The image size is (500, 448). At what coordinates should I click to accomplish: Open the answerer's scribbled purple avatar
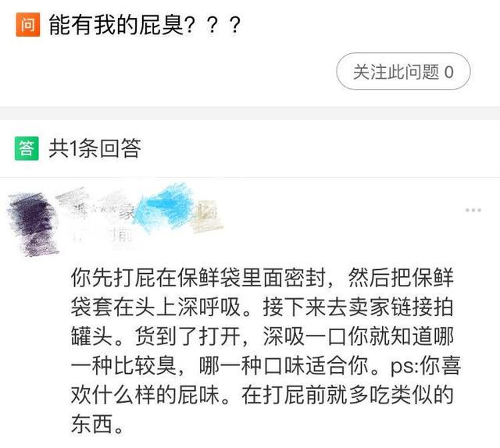point(33,224)
